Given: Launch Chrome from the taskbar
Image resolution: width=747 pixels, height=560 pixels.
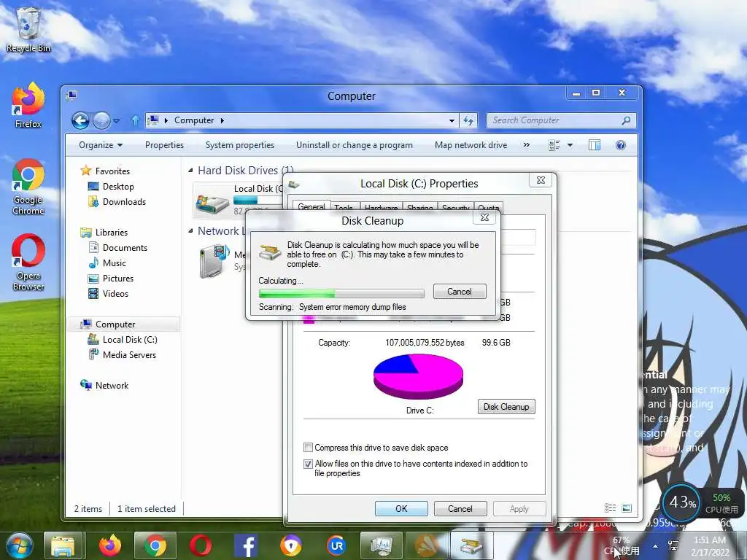Looking at the screenshot, I should (x=155, y=545).
